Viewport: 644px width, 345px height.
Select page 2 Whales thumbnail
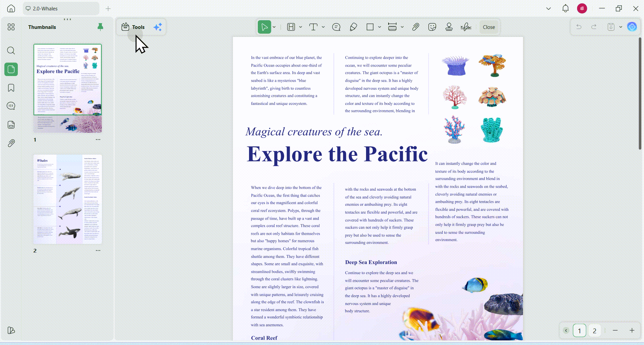[68, 199]
